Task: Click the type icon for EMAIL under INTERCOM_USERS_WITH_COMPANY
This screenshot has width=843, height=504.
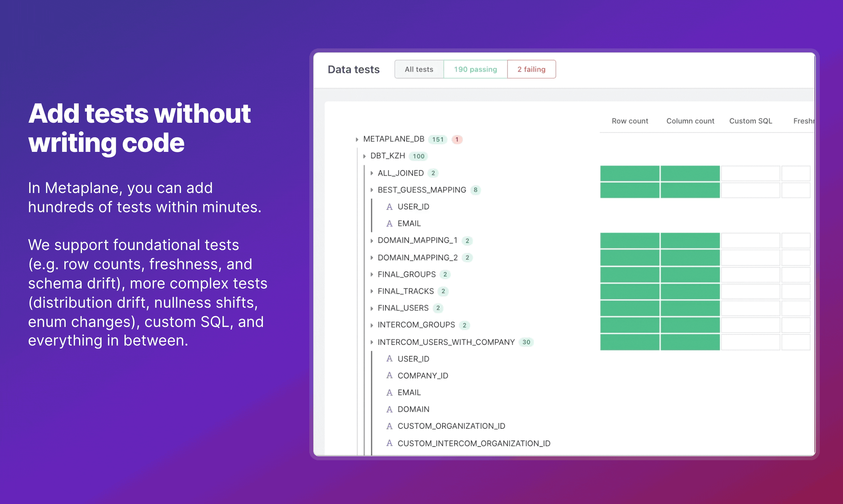Action: pos(390,392)
